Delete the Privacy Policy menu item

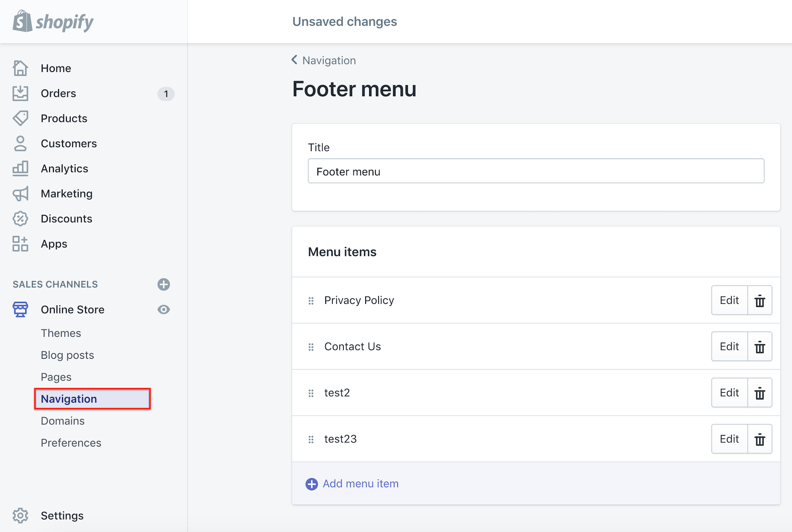(759, 301)
